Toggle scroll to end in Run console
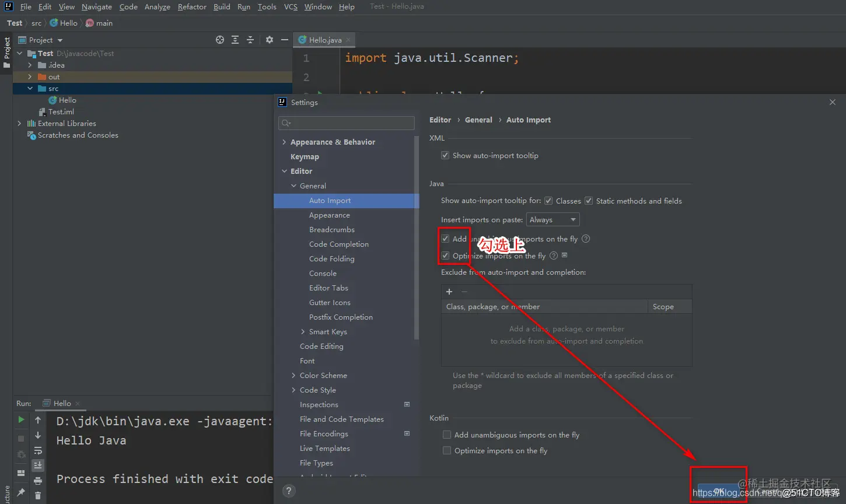Viewport: 846px width, 504px height. (38, 466)
